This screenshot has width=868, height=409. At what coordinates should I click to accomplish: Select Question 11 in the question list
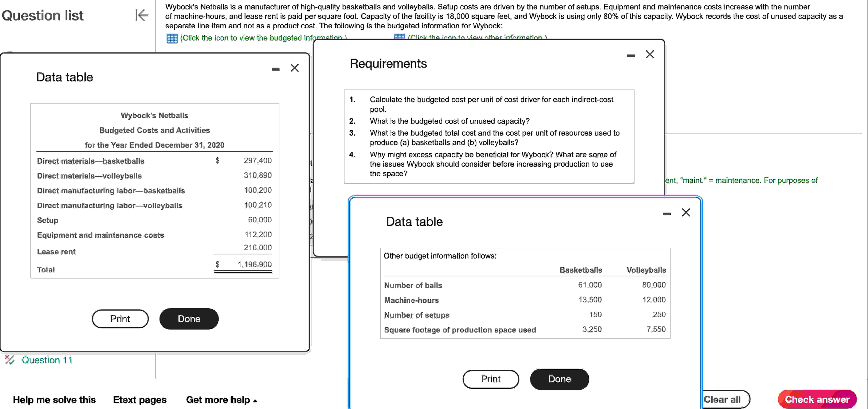(47, 360)
